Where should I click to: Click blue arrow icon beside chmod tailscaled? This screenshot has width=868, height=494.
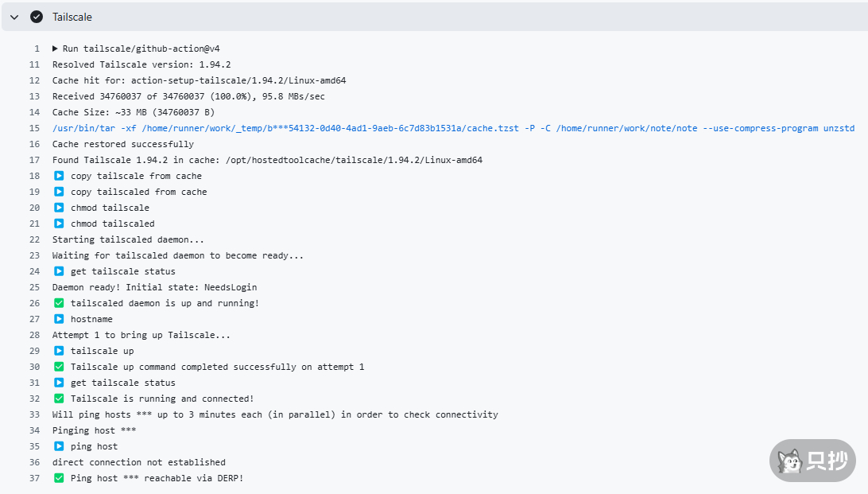click(60, 224)
